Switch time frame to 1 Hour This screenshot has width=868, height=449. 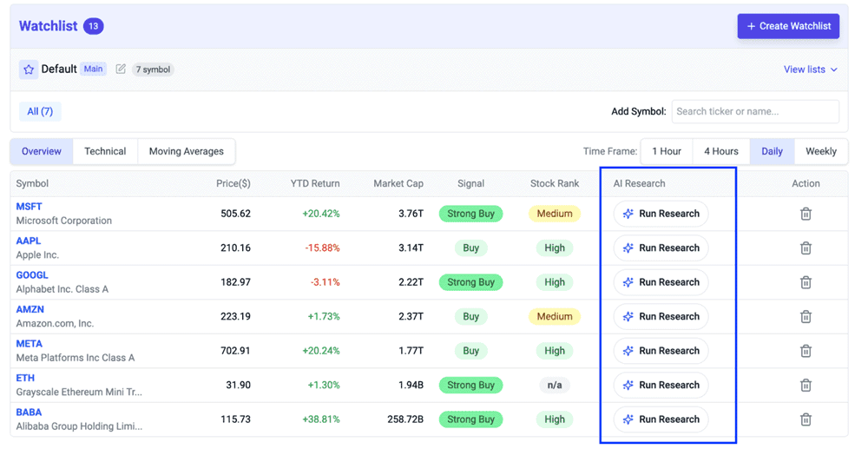coord(667,151)
